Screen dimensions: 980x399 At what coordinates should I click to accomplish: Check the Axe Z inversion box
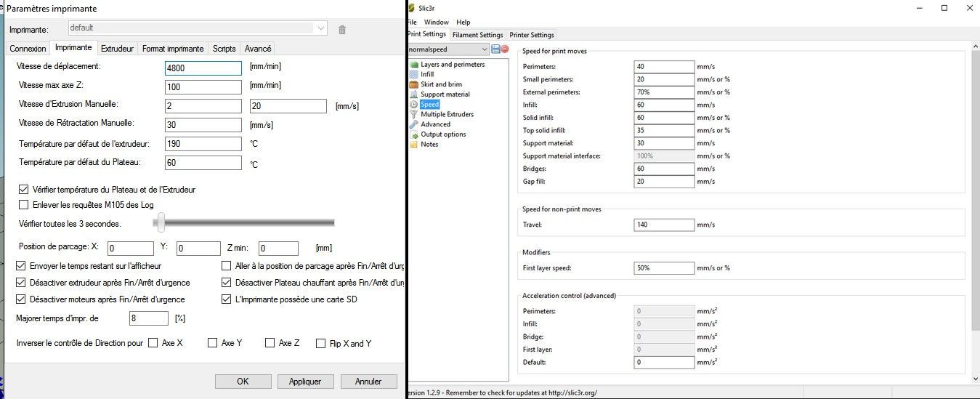pos(270,343)
